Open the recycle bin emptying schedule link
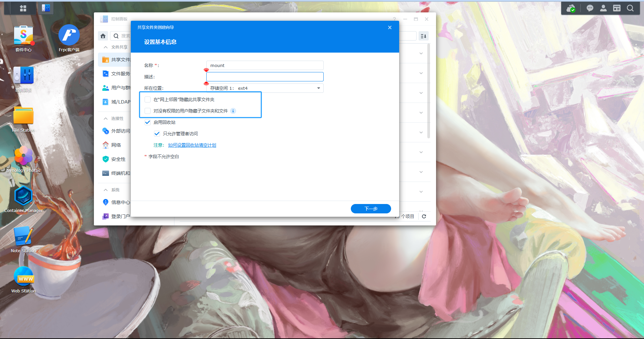 pyautogui.click(x=192, y=145)
